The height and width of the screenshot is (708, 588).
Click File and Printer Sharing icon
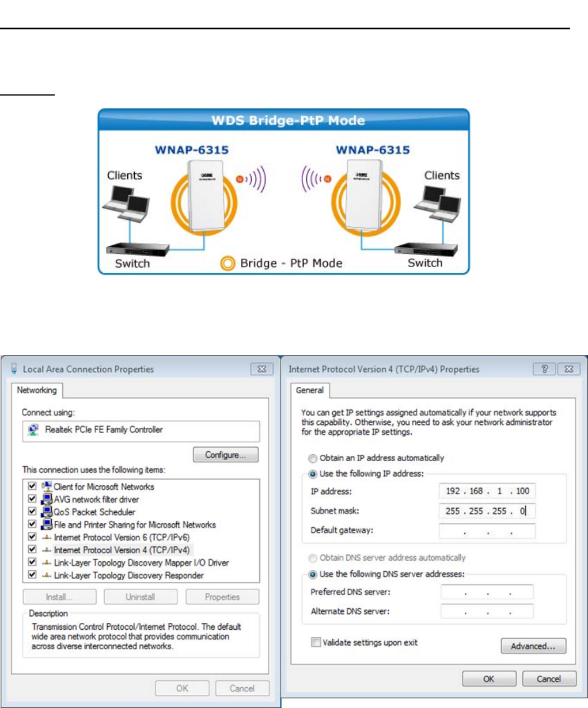point(47,524)
